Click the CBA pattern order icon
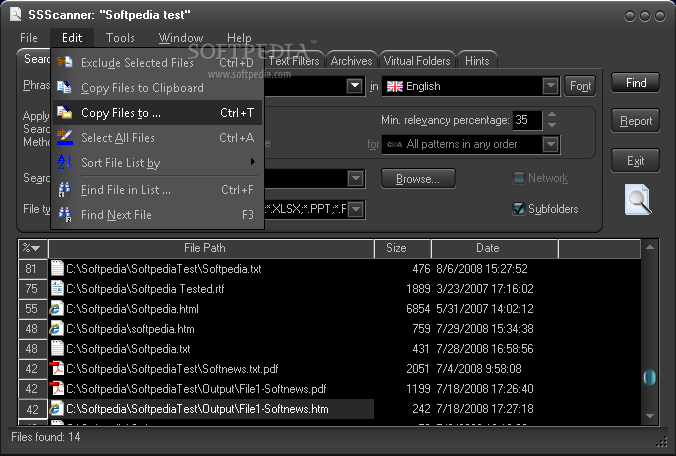This screenshot has width=676, height=456. click(x=394, y=144)
